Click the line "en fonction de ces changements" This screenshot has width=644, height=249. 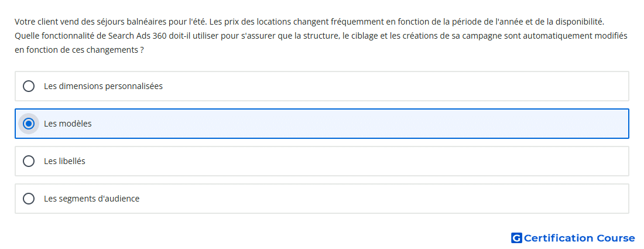(79, 50)
